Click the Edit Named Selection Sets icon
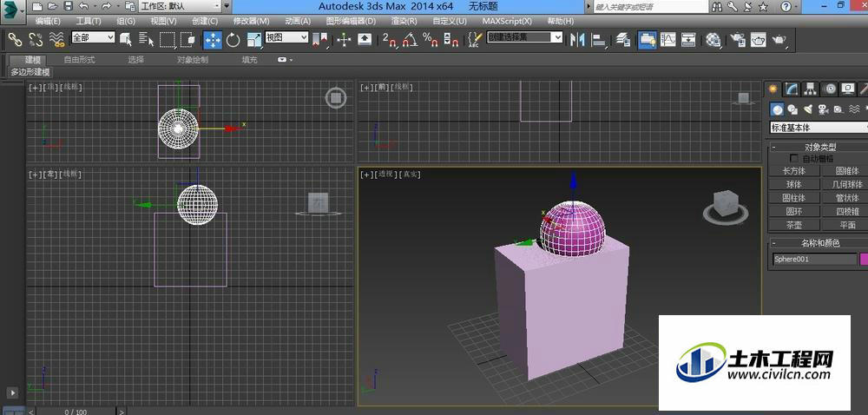Screen dimensions: 868x415 coord(475,39)
